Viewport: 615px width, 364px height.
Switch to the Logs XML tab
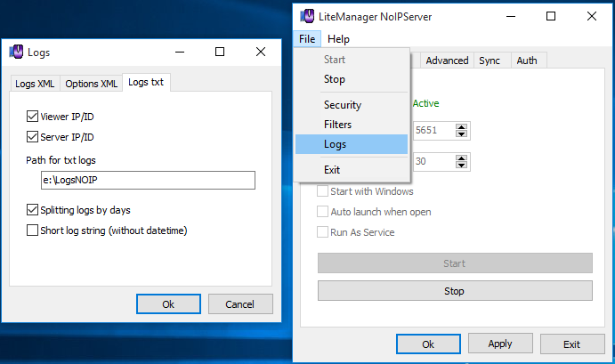point(35,84)
